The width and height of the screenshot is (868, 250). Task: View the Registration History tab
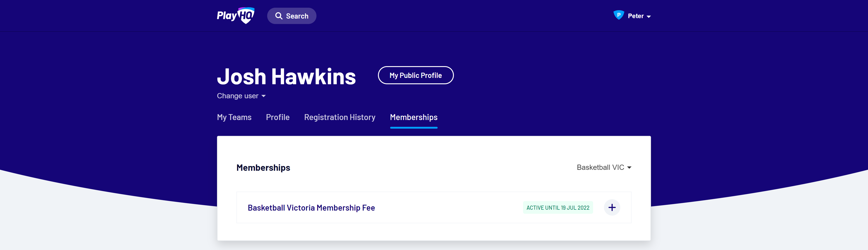340,117
